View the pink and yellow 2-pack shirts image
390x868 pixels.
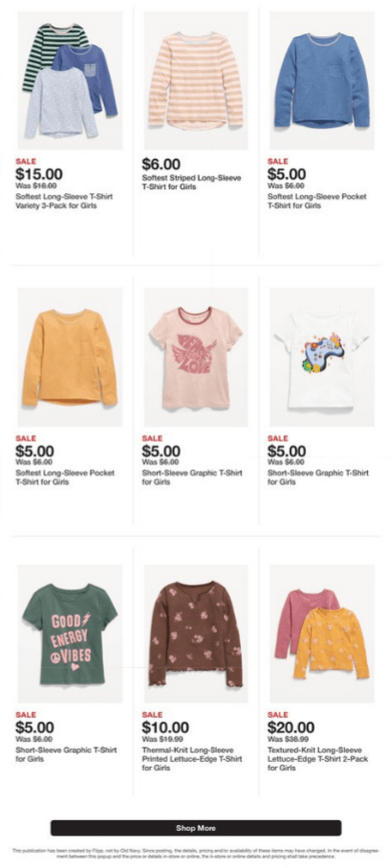coord(321,633)
